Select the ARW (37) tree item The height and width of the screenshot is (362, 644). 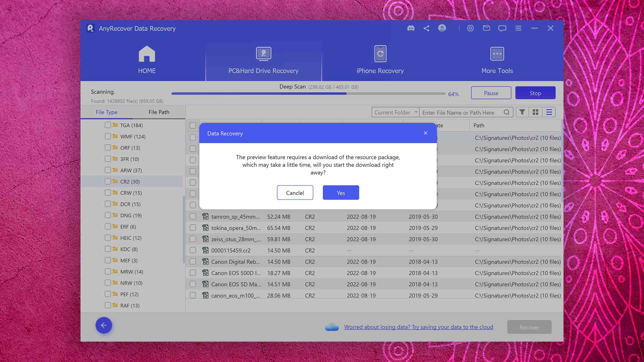131,170
